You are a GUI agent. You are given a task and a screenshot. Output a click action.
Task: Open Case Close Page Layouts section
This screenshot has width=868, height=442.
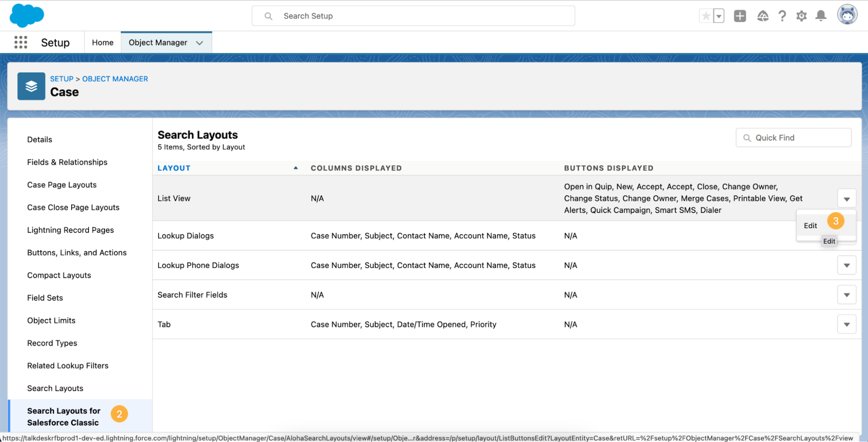pos(73,207)
